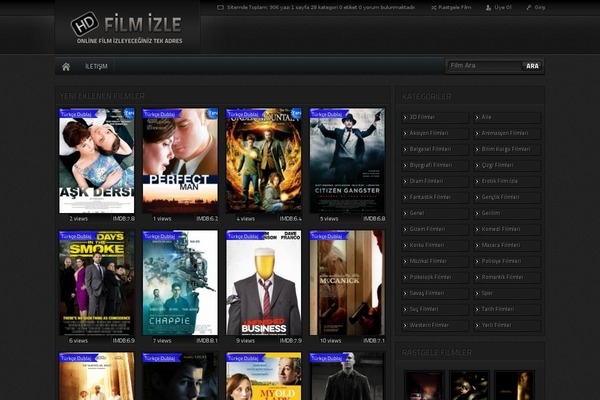Image resolution: width=600 pixels, height=400 pixels.
Task: Select the Aile category
Action: click(x=507, y=118)
